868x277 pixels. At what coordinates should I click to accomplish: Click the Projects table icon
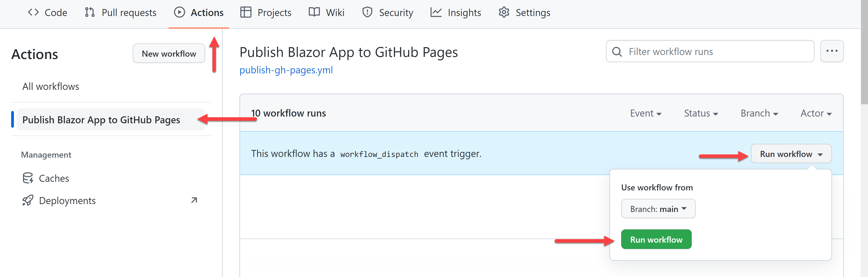[x=246, y=13]
